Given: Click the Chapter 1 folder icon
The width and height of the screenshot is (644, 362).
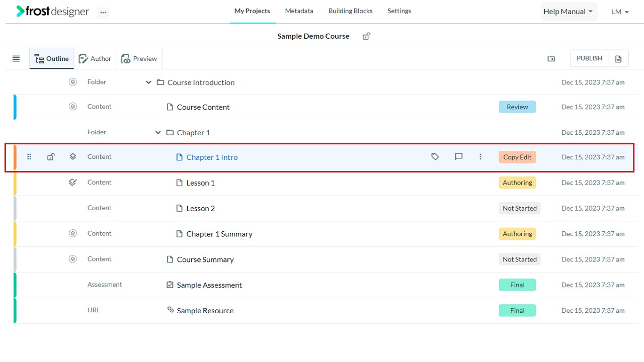Looking at the screenshot, I should pyautogui.click(x=170, y=133).
